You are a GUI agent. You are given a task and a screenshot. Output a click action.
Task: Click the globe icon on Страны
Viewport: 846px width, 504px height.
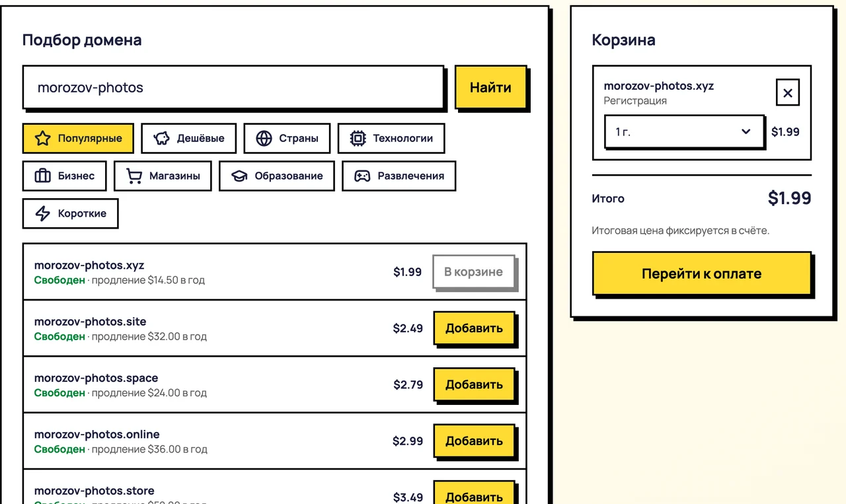(x=264, y=139)
